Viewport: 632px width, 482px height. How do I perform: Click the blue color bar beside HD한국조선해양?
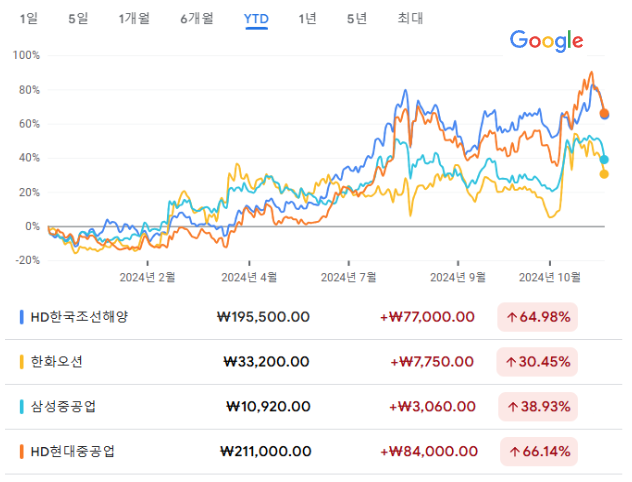[22, 316]
